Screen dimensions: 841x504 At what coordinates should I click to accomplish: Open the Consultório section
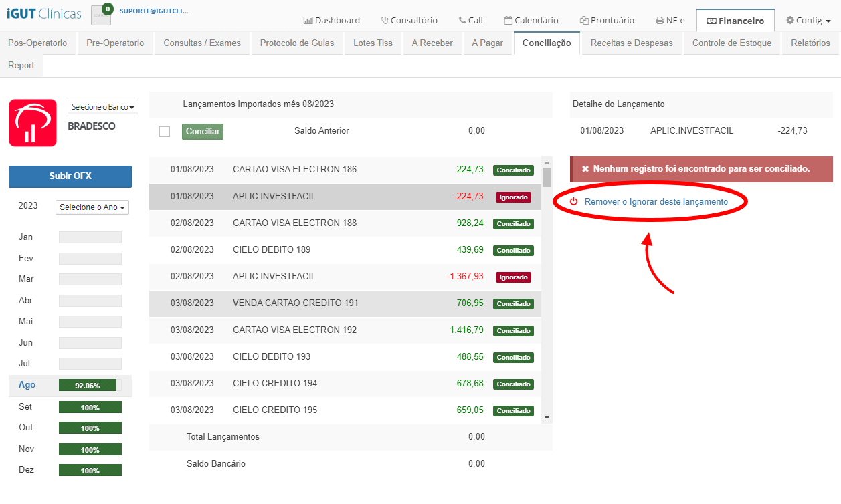409,20
